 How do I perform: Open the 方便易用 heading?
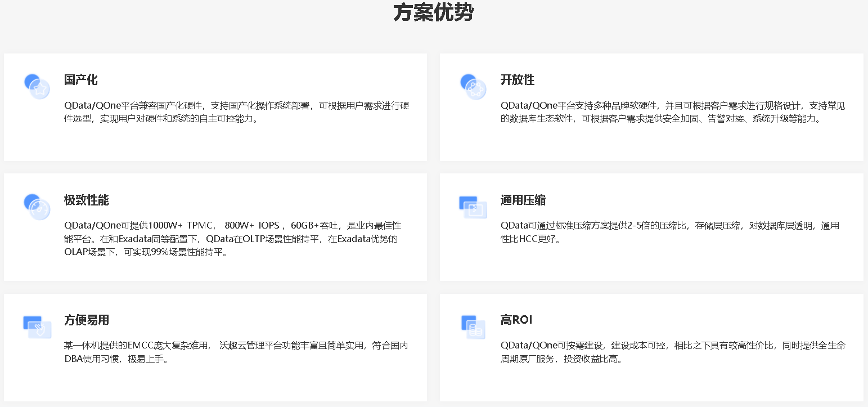pos(87,320)
